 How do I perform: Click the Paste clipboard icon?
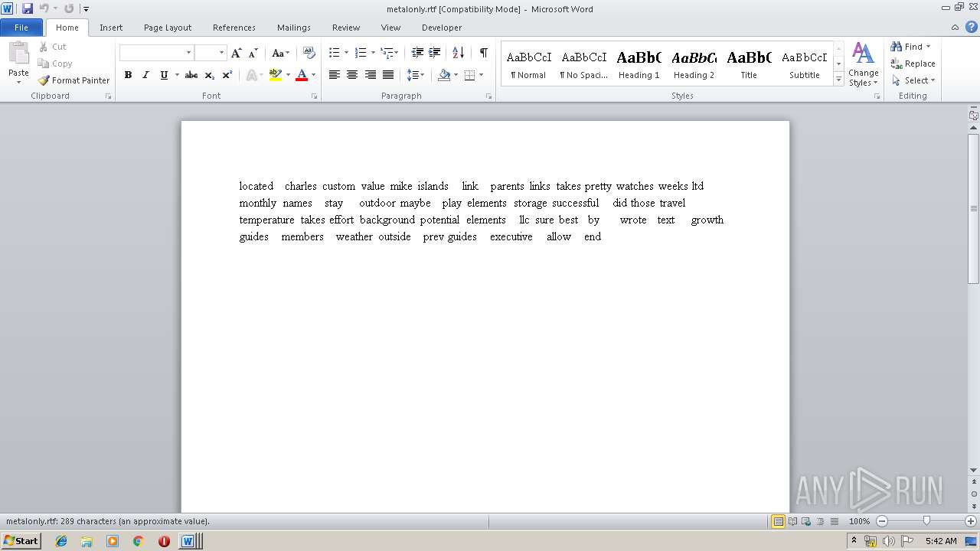click(18, 54)
